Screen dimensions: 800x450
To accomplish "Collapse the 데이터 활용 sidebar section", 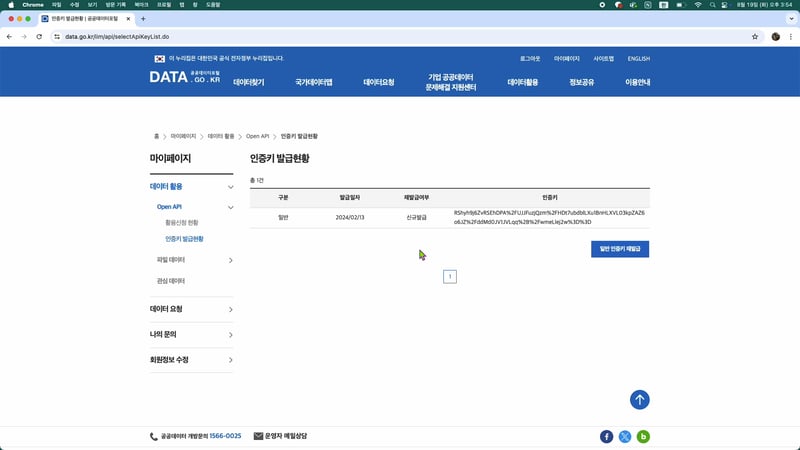I will tap(230, 187).
